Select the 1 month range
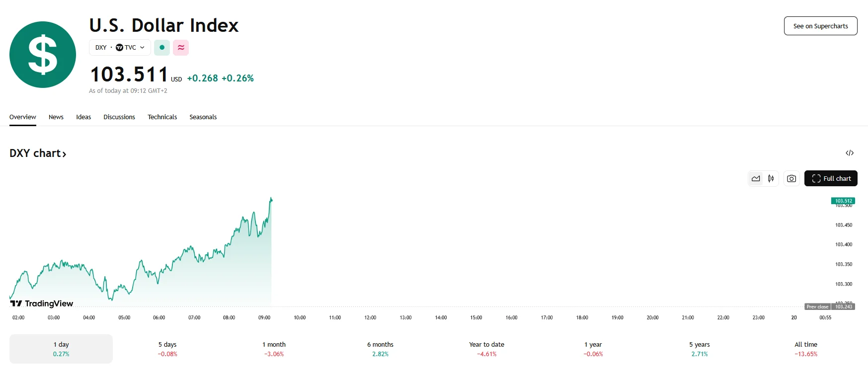The height and width of the screenshot is (376, 868). [x=274, y=349]
